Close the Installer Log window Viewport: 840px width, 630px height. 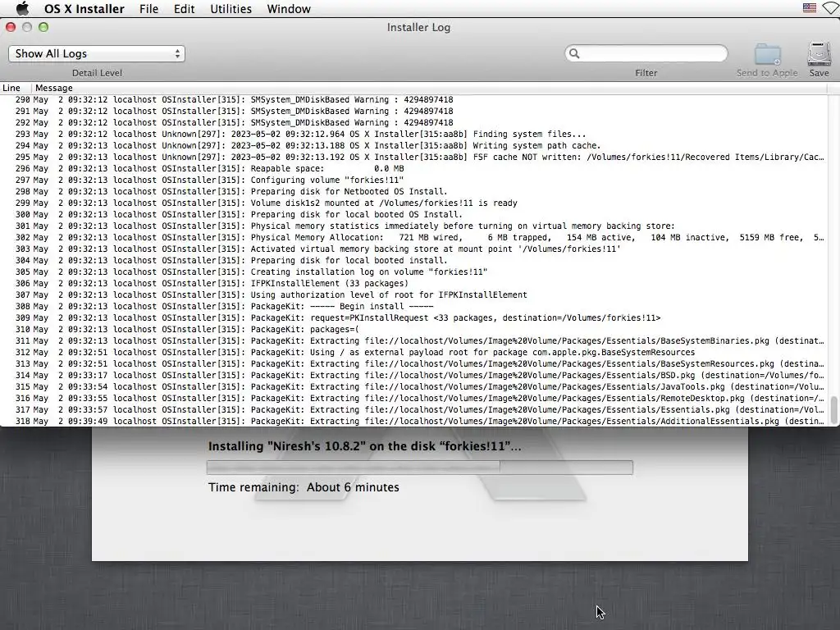11,27
